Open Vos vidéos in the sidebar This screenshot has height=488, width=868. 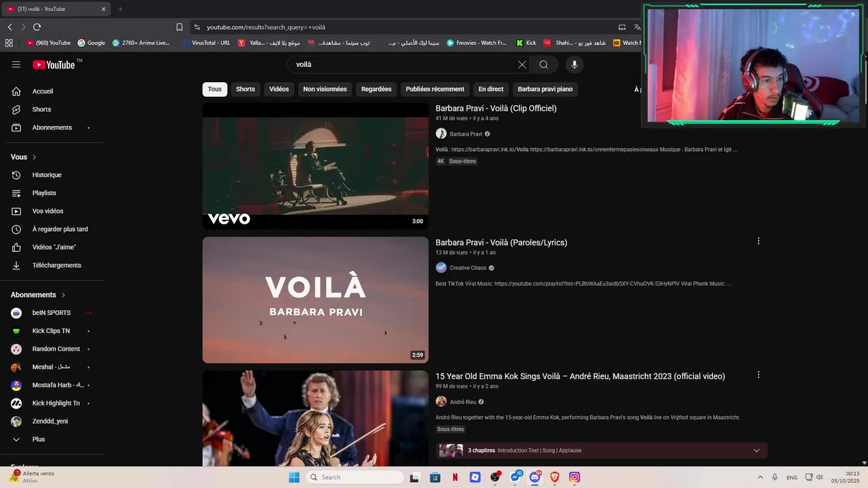[53, 211]
